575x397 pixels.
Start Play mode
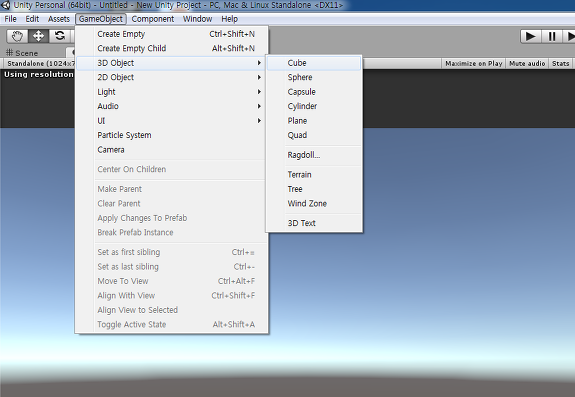pyautogui.click(x=530, y=36)
